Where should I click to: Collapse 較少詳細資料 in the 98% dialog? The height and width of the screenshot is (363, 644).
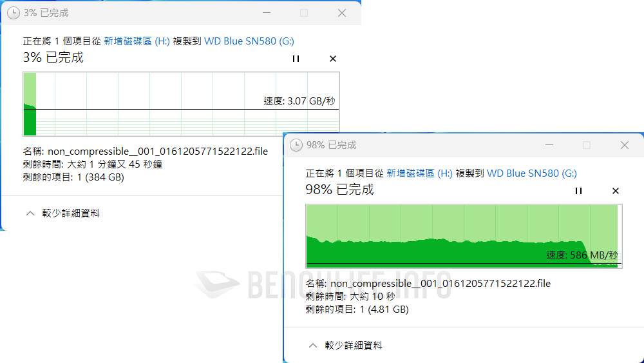[x=346, y=346]
